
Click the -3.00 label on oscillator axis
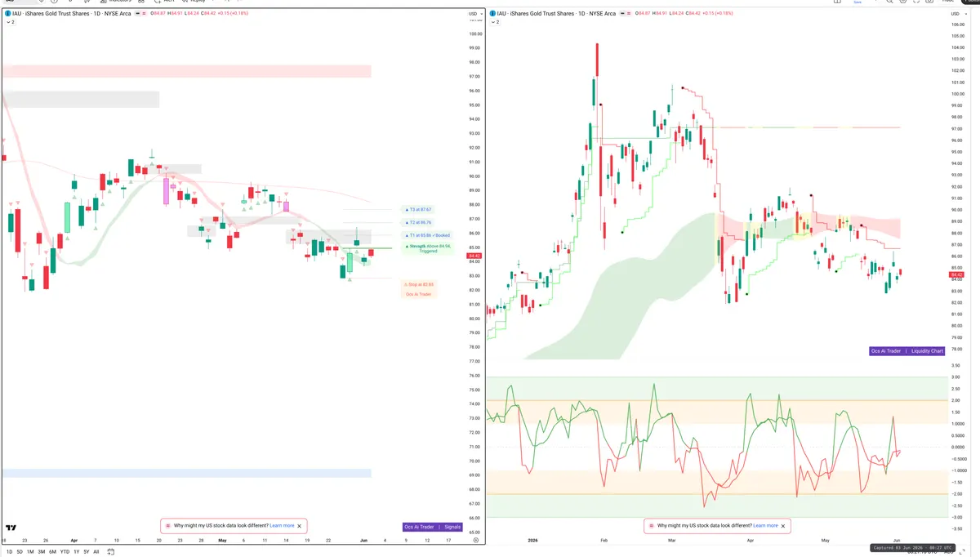[956, 517]
